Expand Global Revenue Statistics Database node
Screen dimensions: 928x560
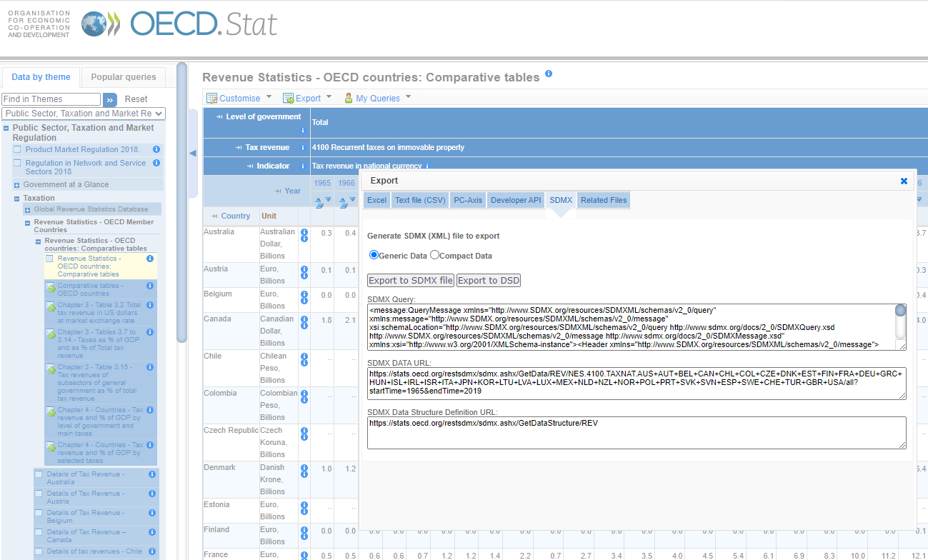tap(28, 210)
